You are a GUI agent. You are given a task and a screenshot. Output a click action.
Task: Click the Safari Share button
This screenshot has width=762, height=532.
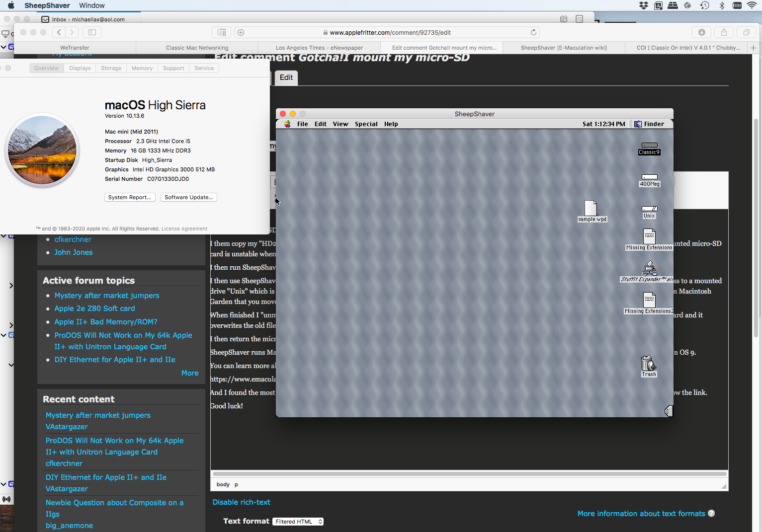[724, 32]
